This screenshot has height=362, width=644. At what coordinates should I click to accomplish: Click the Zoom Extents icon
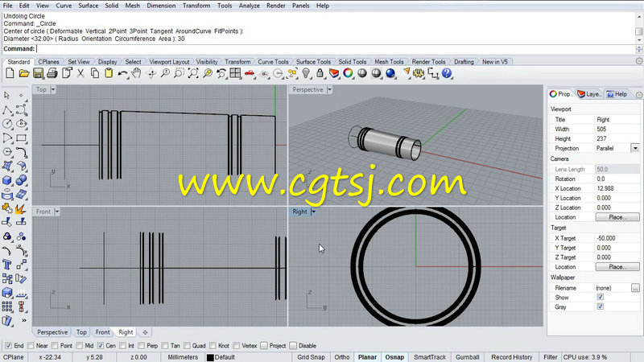click(193, 73)
